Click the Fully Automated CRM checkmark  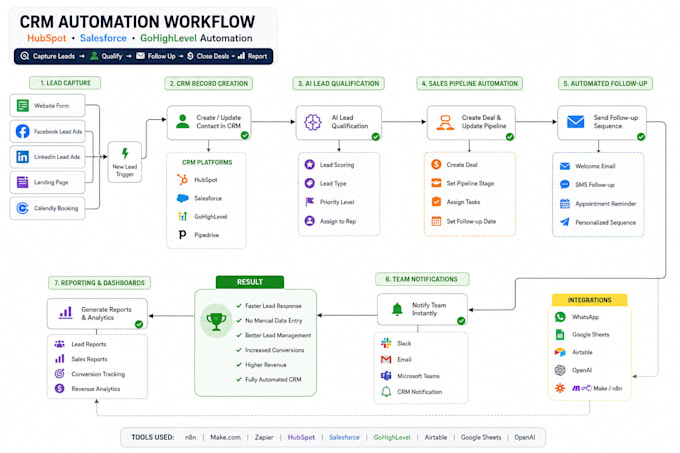point(239,379)
